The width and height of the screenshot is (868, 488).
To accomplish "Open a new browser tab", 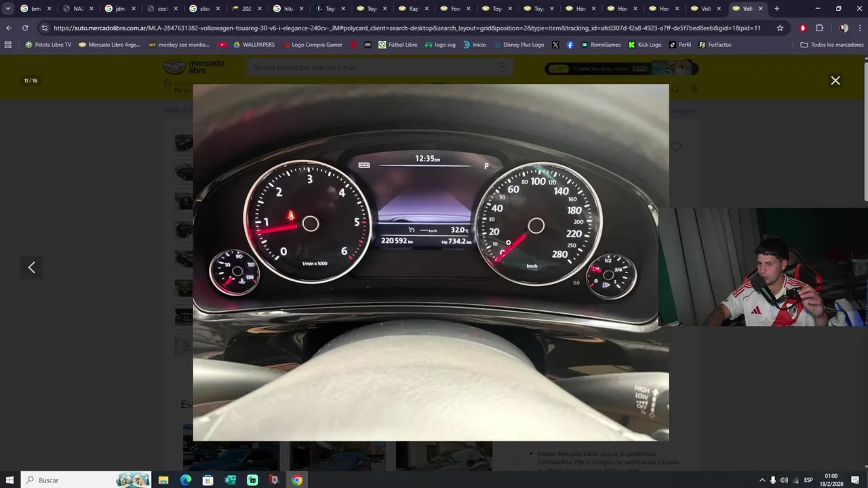I will 776,9.
